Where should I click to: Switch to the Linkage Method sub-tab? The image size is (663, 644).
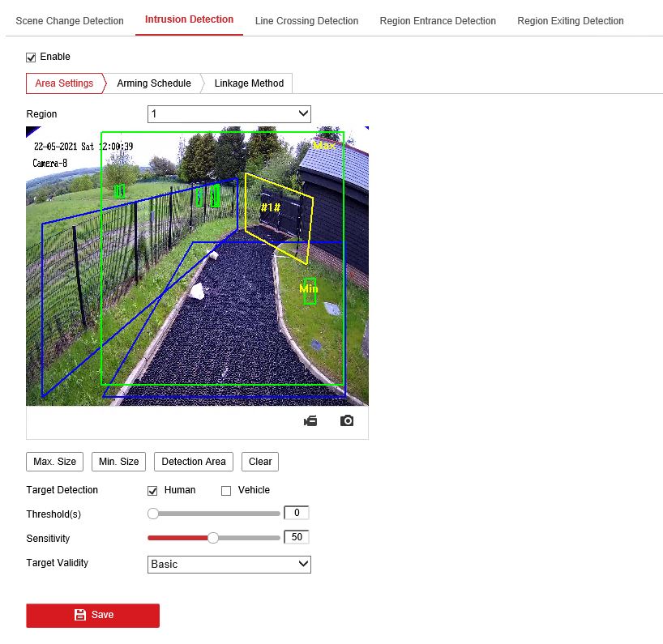point(249,83)
